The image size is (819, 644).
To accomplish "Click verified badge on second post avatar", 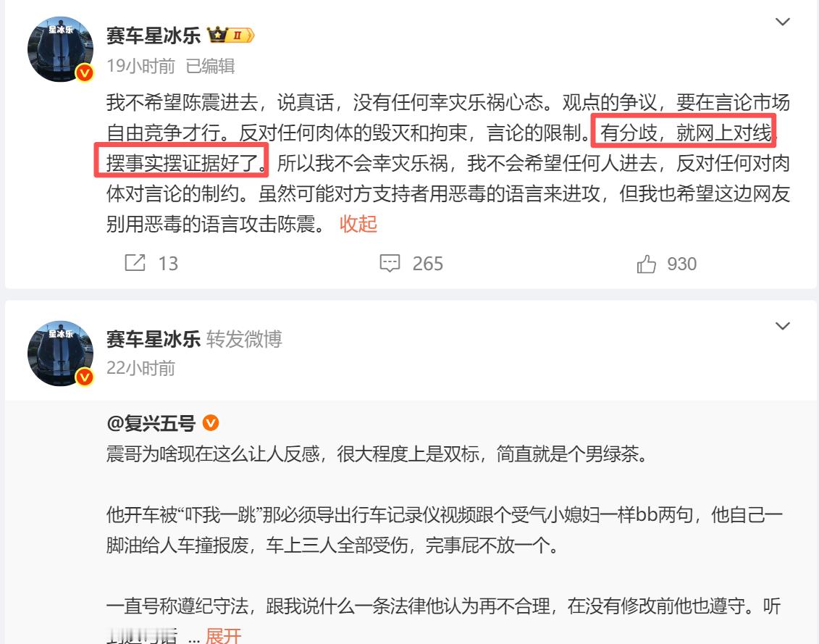I will point(85,377).
